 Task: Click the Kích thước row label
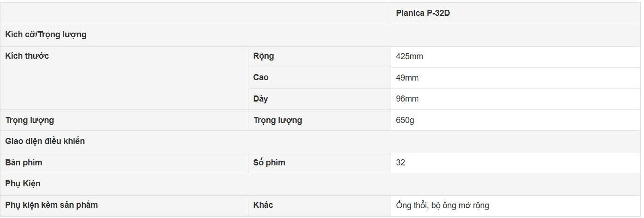[27, 56]
